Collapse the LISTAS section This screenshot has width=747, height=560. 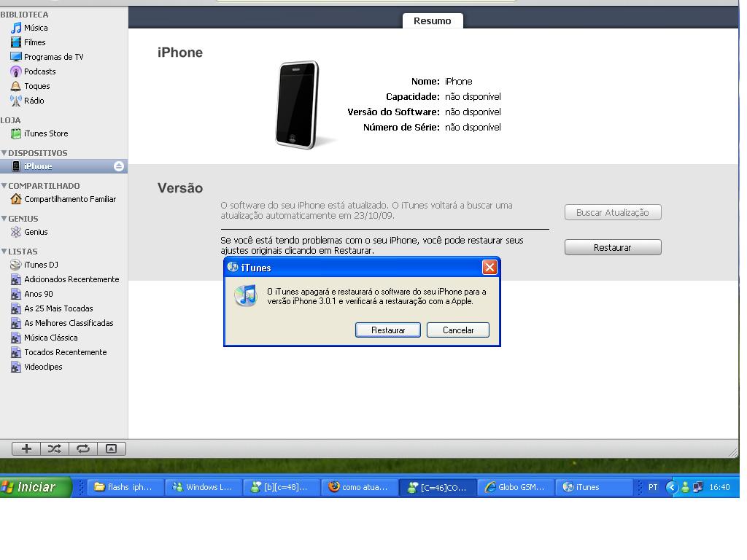(x=4, y=252)
